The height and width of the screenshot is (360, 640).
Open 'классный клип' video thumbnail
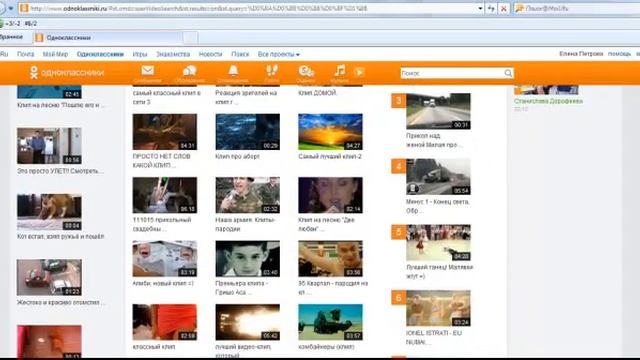(x=164, y=322)
